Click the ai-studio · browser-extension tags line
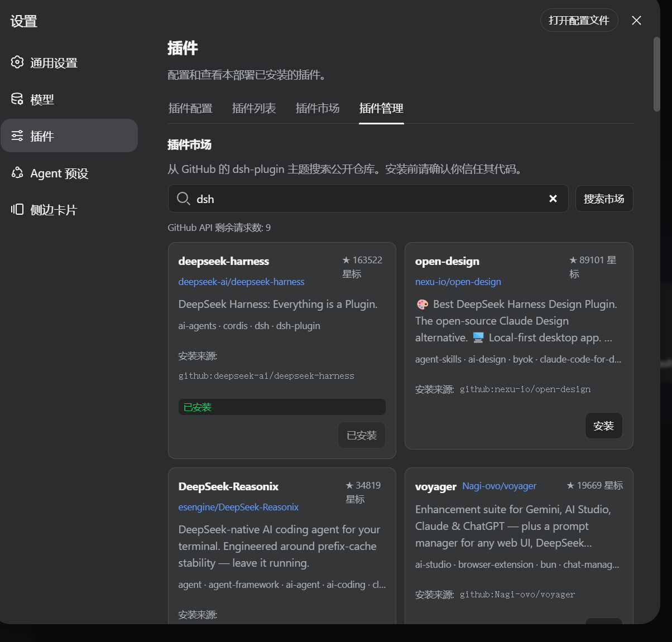The image size is (672, 642). (517, 564)
